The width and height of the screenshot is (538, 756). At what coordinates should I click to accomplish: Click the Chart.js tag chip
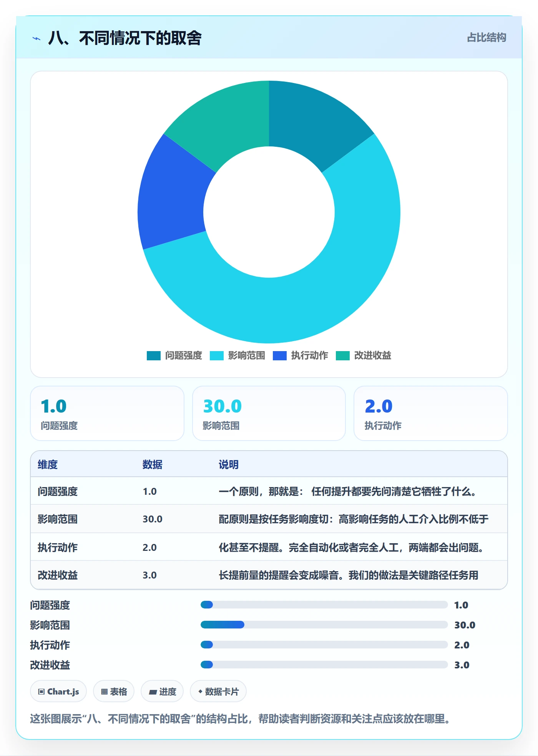tap(58, 691)
